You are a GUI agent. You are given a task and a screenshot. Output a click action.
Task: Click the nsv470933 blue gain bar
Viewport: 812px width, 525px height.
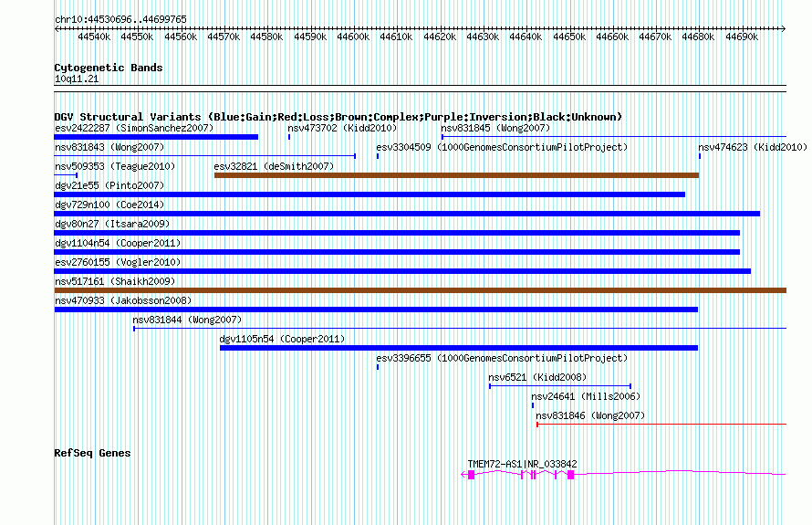376,310
